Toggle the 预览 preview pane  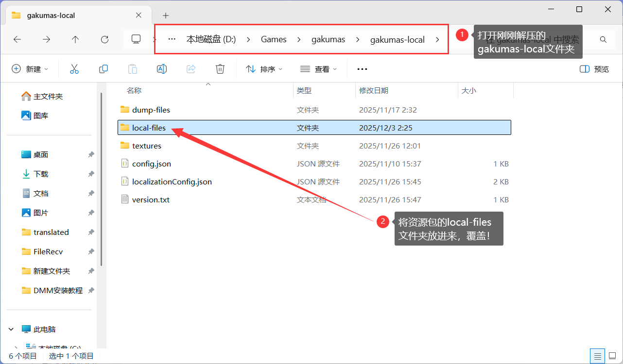594,69
